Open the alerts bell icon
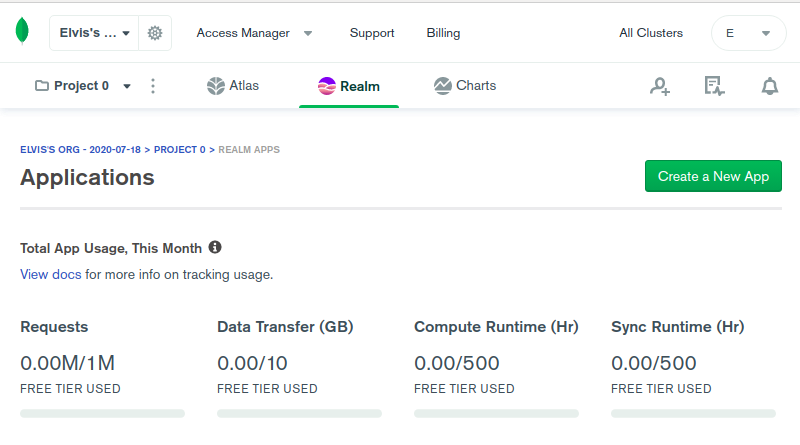This screenshot has width=800, height=445. pyautogui.click(x=770, y=86)
